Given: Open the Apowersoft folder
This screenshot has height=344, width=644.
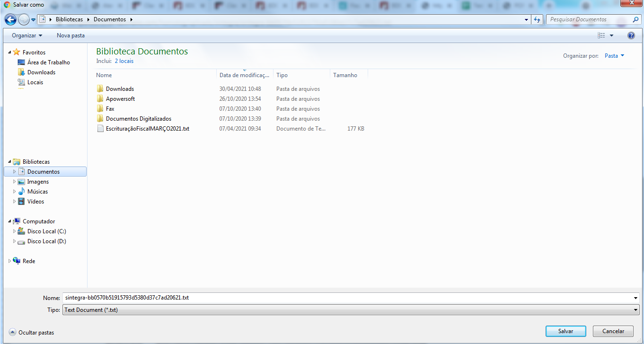Looking at the screenshot, I should 120,99.
